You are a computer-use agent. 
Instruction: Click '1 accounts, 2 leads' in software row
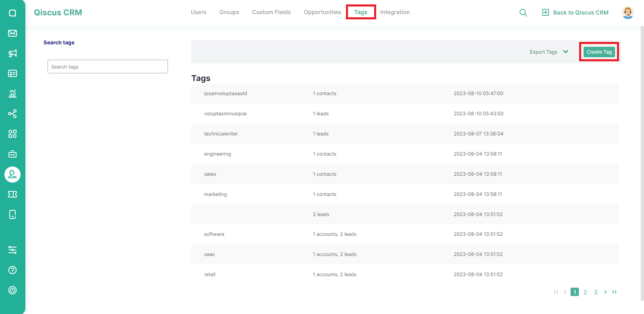pos(335,234)
